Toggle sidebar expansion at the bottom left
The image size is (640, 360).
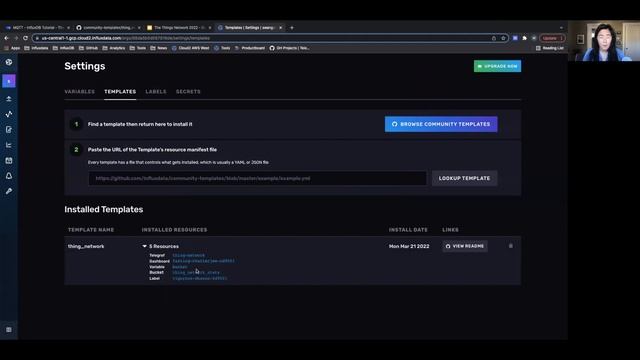tap(9, 329)
